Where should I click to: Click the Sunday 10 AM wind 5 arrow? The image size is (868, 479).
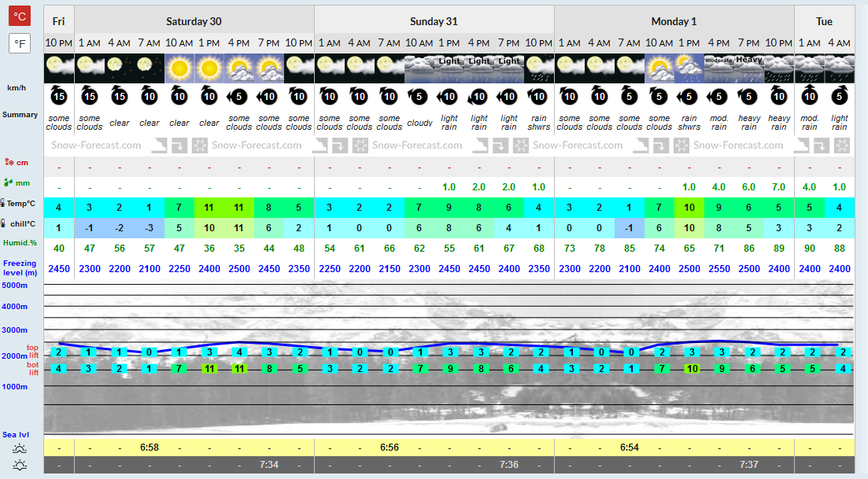point(418,97)
